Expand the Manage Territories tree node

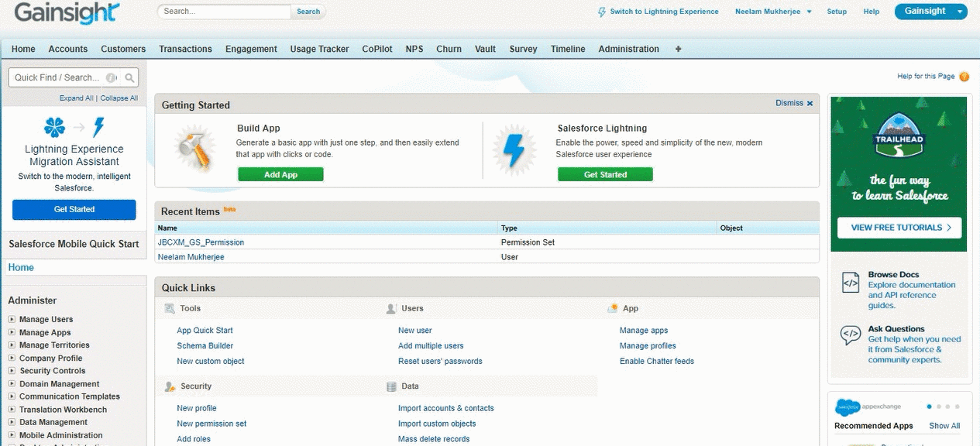point(12,345)
